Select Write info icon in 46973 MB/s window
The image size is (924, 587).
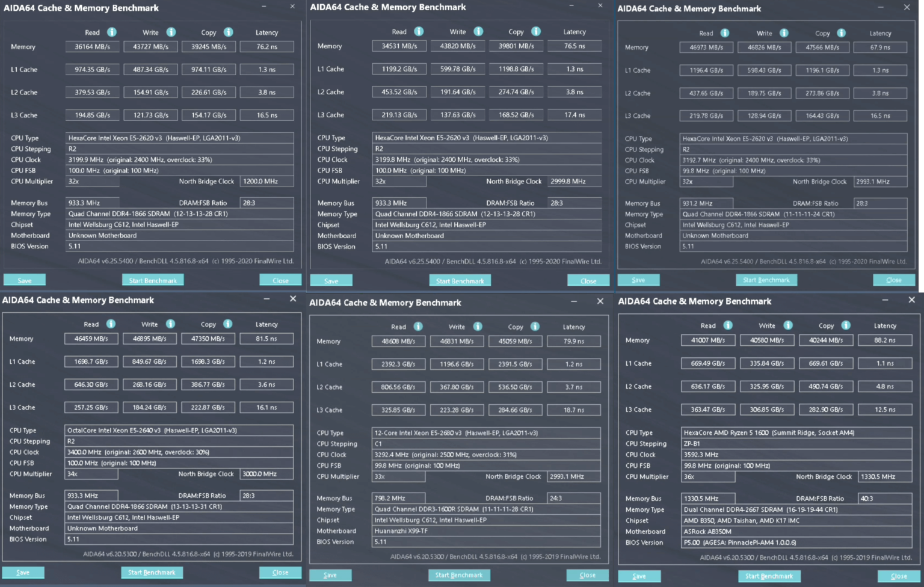tap(784, 33)
